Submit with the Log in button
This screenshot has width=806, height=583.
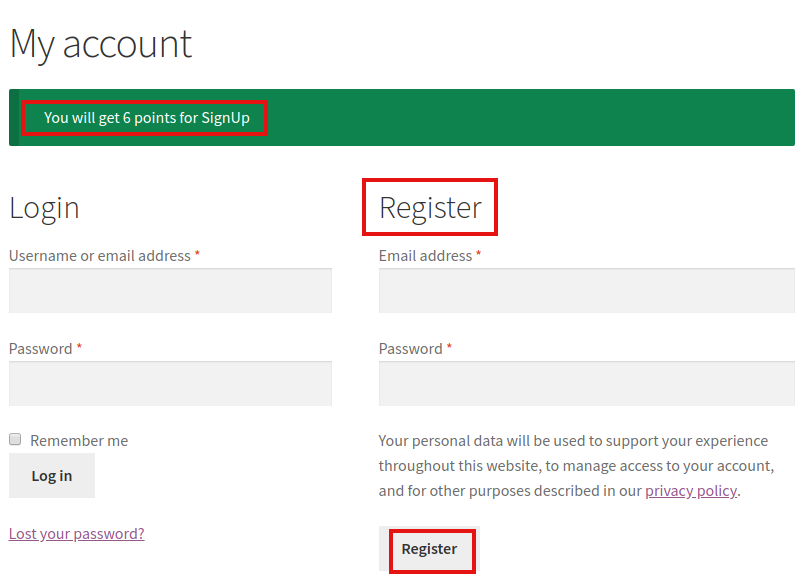[x=52, y=476]
